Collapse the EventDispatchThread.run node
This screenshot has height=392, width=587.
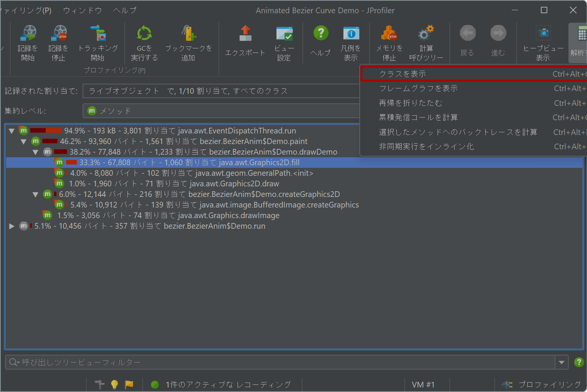coord(12,131)
